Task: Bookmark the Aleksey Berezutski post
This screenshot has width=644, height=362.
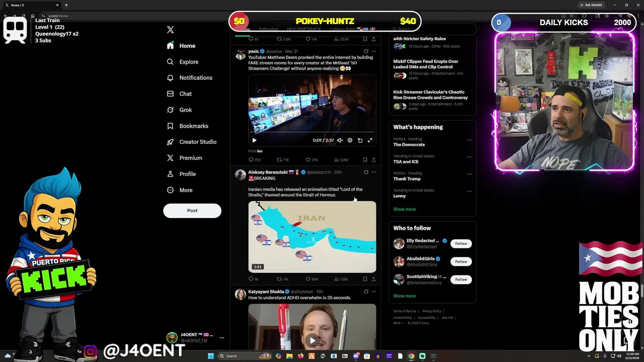Action: pos(365,279)
